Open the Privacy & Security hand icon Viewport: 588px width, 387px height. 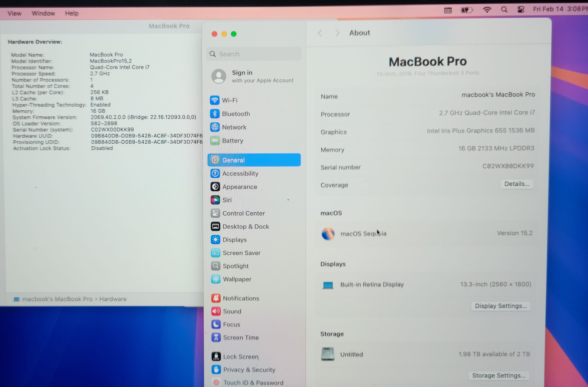[x=216, y=370]
